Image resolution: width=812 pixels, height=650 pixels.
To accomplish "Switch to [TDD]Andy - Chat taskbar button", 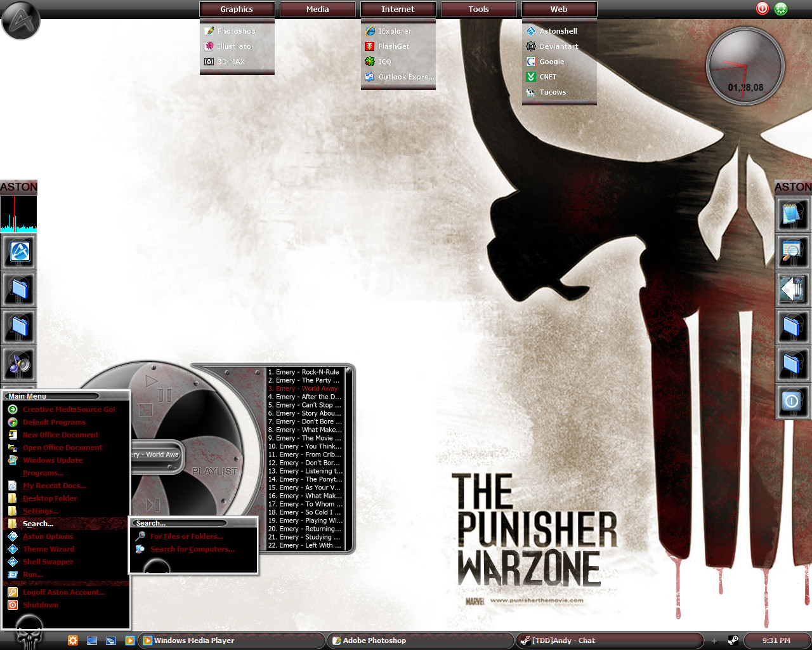I will [610, 640].
